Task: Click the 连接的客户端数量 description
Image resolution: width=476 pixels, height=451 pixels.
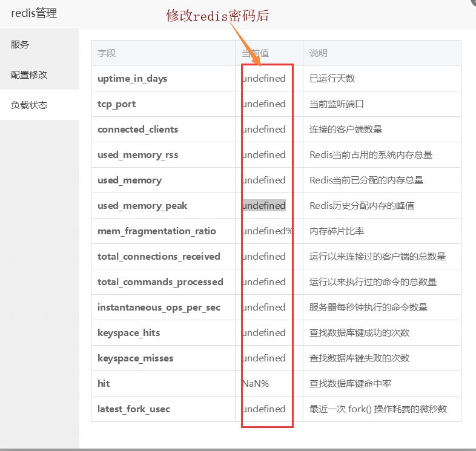Action: tap(346, 130)
